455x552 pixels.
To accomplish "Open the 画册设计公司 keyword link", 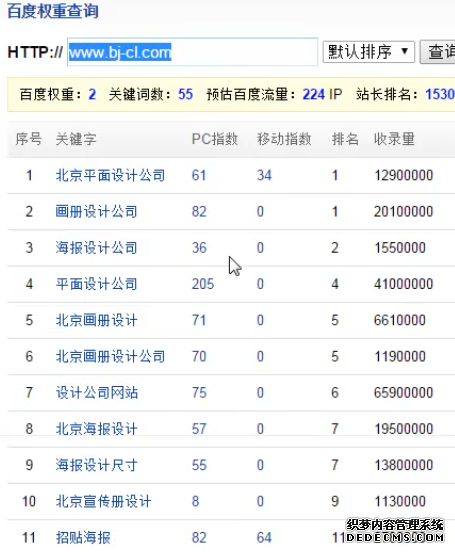I will [x=96, y=212].
